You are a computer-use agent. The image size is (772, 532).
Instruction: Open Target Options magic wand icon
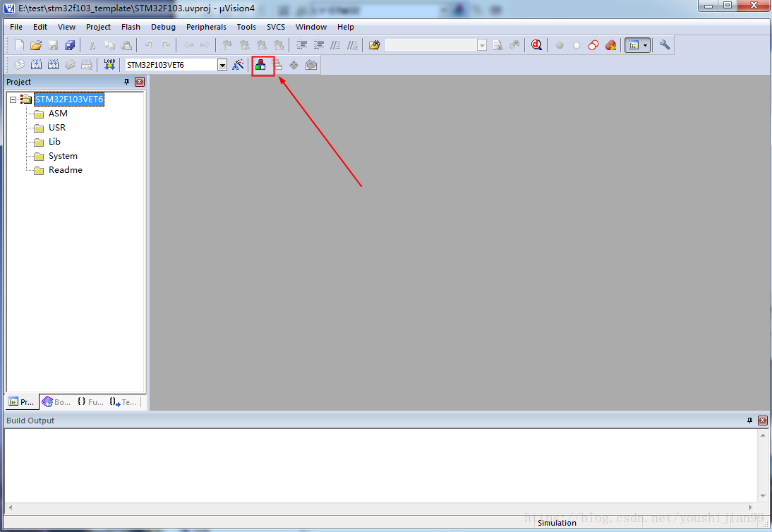coord(238,64)
